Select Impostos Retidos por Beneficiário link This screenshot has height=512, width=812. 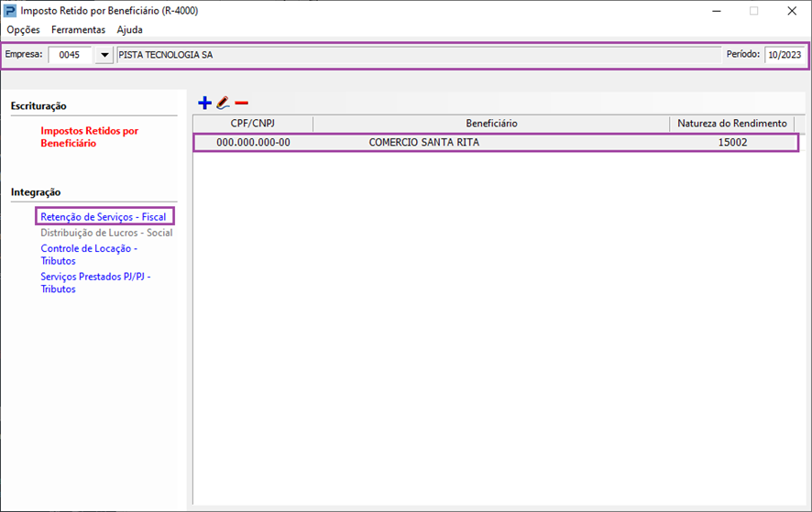click(90, 137)
